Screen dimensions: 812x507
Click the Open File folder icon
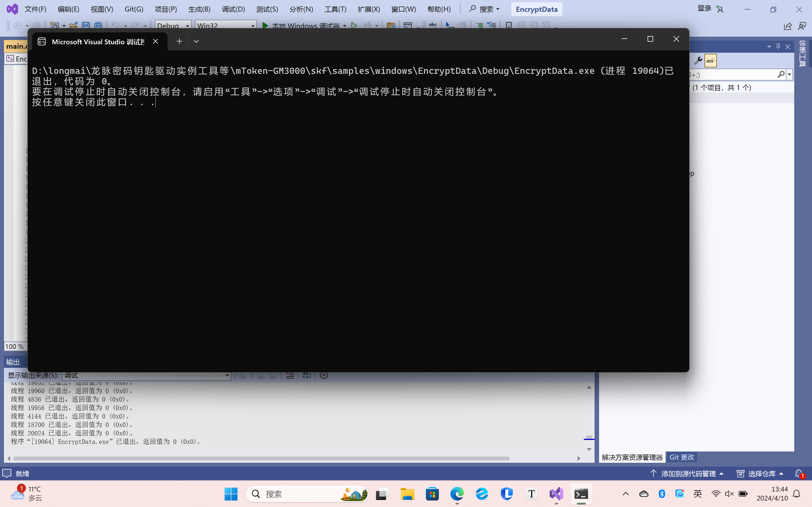74,25
